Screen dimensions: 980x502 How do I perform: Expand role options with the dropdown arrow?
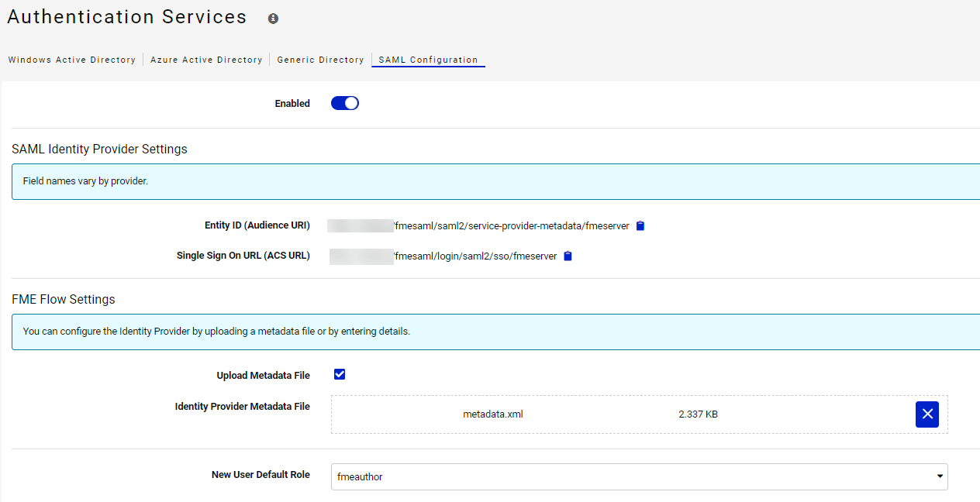pos(939,476)
